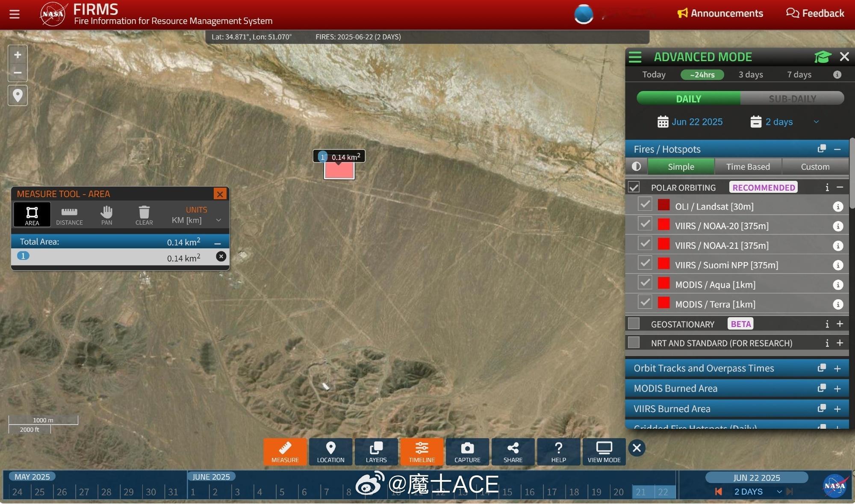Switch to the Time Based tab
The height and width of the screenshot is (504, 855).
[x=748, y=167]
